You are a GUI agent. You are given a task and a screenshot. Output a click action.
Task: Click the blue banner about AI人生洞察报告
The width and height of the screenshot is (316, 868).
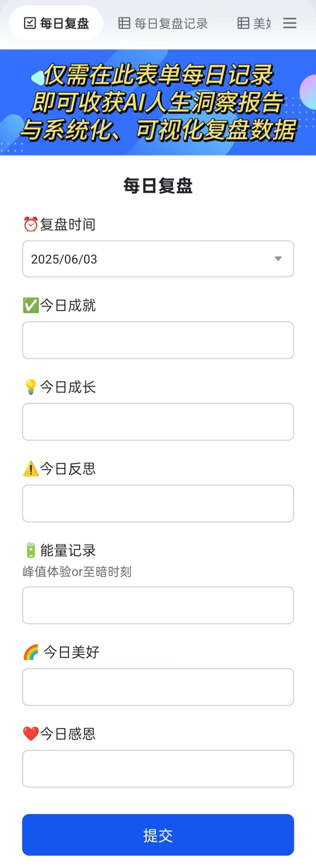pos(158,102)
